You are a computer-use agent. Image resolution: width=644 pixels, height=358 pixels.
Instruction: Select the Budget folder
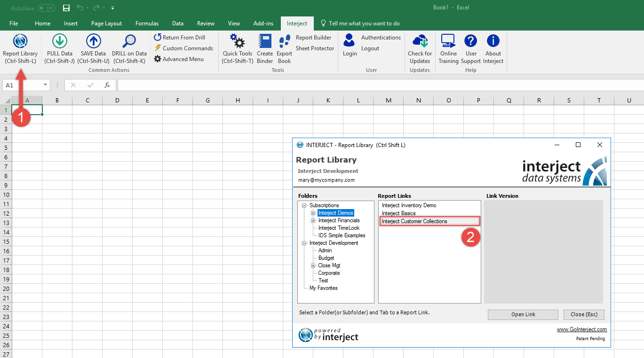(x=326, y=258)
